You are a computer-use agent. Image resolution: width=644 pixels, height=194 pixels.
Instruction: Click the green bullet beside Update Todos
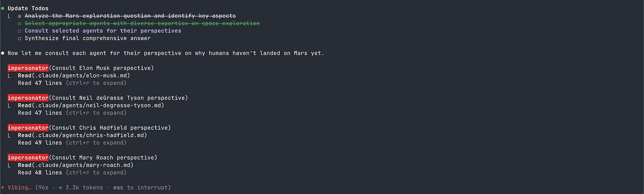pyautogui.click(x=2, y=8)
